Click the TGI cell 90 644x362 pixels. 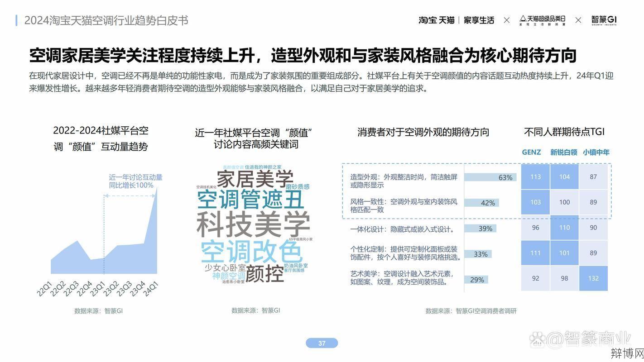[593, 228]
